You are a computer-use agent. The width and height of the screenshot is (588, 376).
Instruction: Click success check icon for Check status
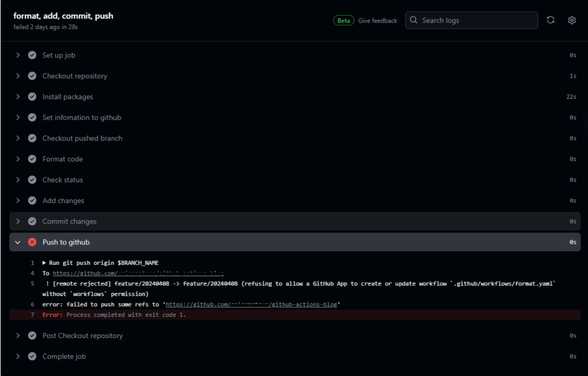pyautogui.click(x=32, y=180)
